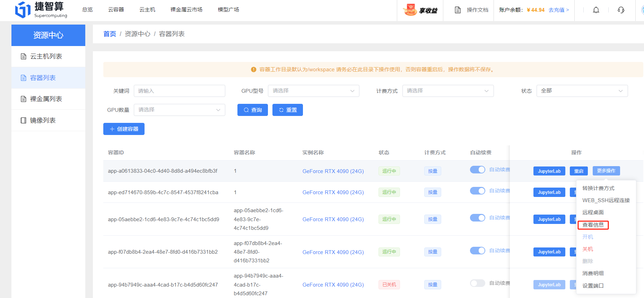Open 云容器 in the top navigation
This screenshot has height=298, width=644.
point(116,10)
